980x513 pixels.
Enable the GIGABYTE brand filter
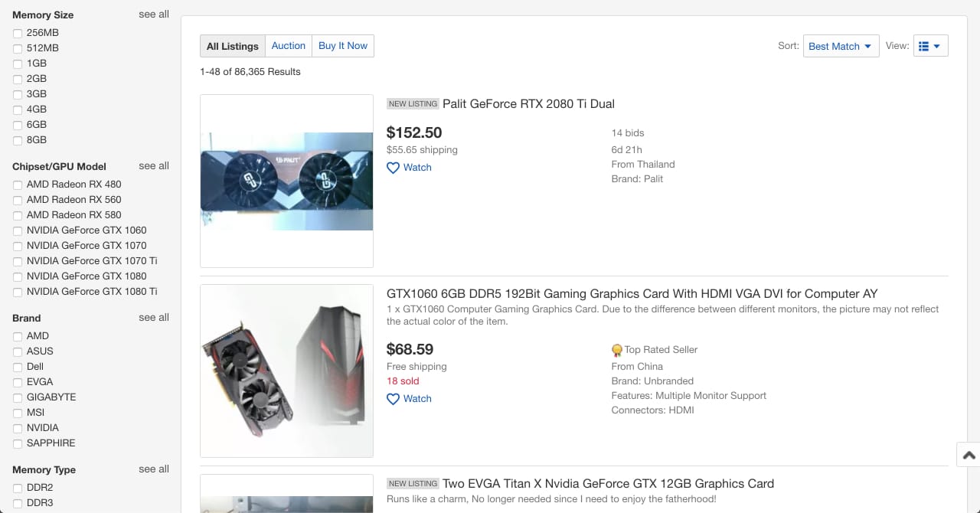(x=18, y=397)
